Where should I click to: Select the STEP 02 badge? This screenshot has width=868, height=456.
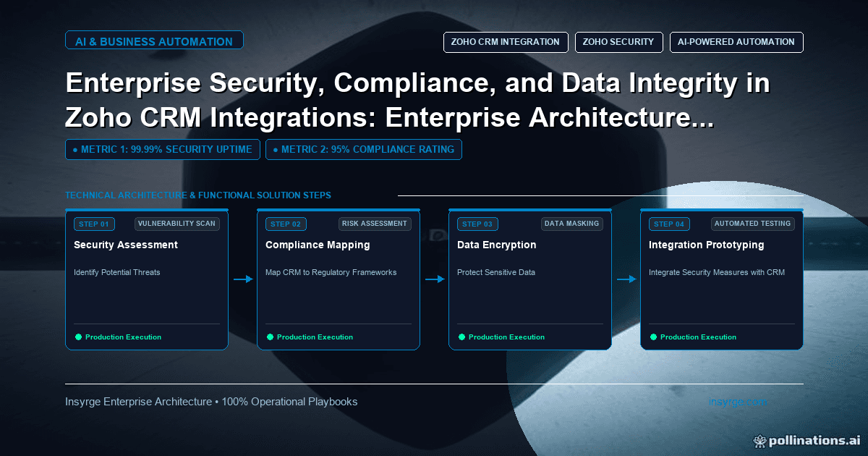286,224
